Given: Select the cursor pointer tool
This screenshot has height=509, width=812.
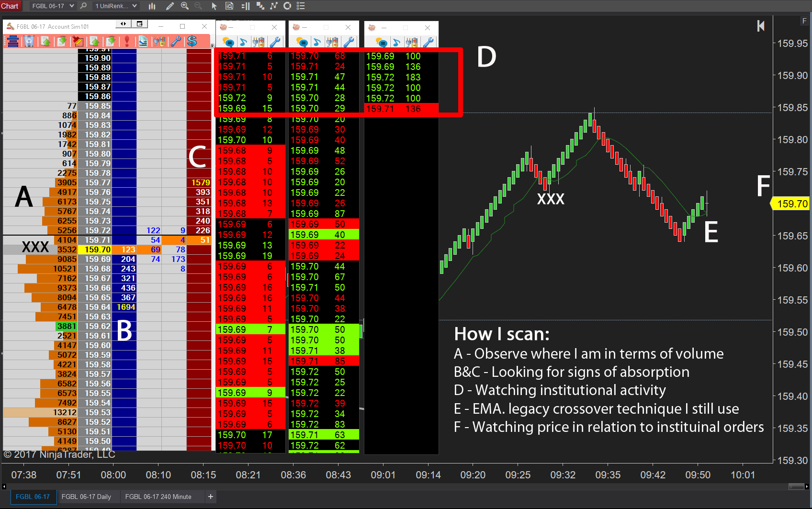Looking at the screenshot, I should [x=214, y=6].
